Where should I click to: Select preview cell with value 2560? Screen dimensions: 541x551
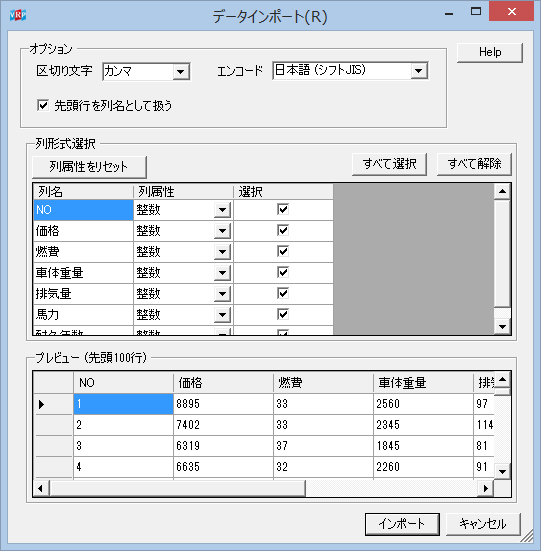pyautogui.click(x=423, y=404)
